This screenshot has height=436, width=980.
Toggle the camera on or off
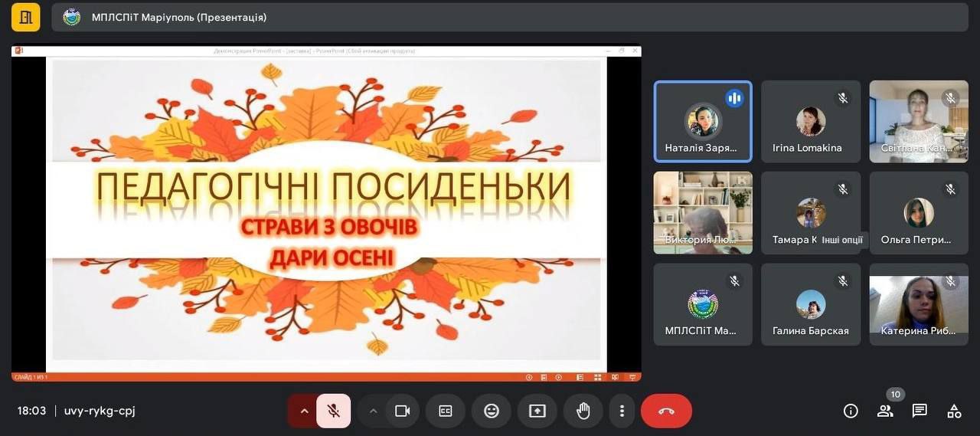(402, 411)
